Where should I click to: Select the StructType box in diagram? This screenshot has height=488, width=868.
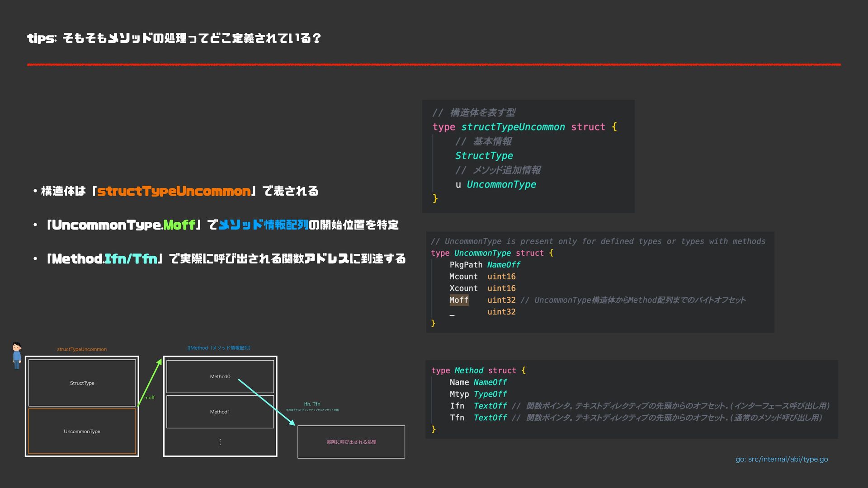pos(82,383)
